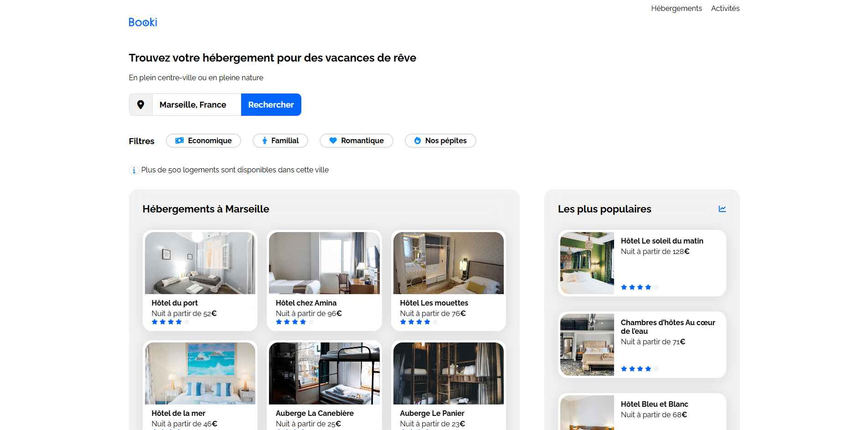Screen dimensions: 868x430
Task: Open the Hébergements navigation link
Action: tap(676, 8)
